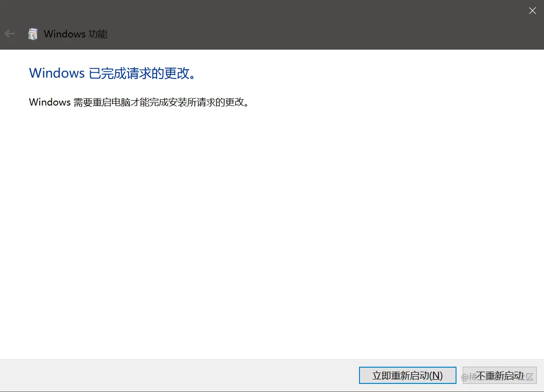
Task: Click the text 'Windows 需要重启电脑才能完成安装所请求的更改。'
Action: (139, 102)
